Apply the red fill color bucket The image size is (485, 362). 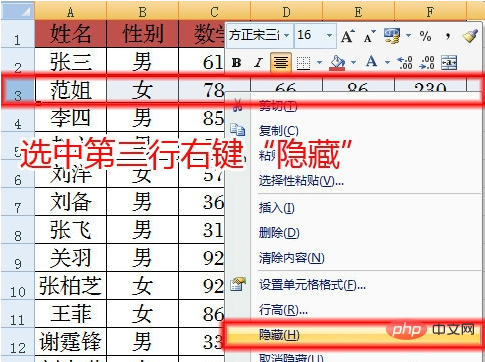[x=337, y=63]
